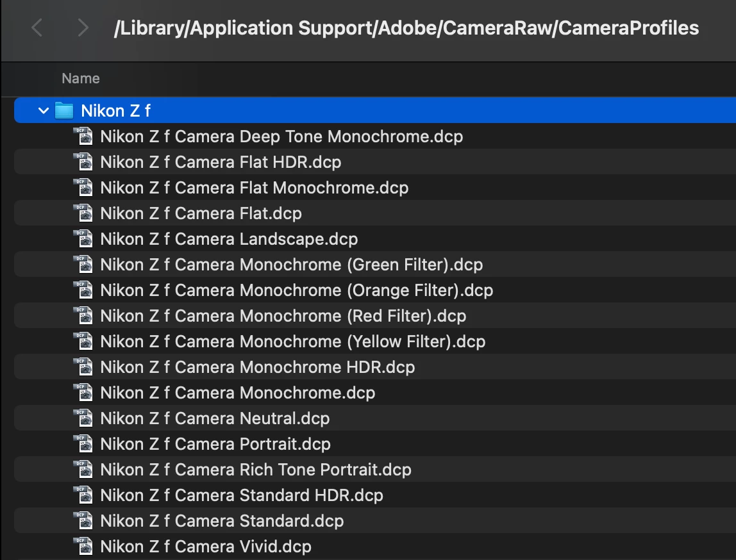This screenshot has height=560, width=736.
Task: Select file name Nikon Z f Camera Flat Monochrome.dcp
Action: [255, 188]
